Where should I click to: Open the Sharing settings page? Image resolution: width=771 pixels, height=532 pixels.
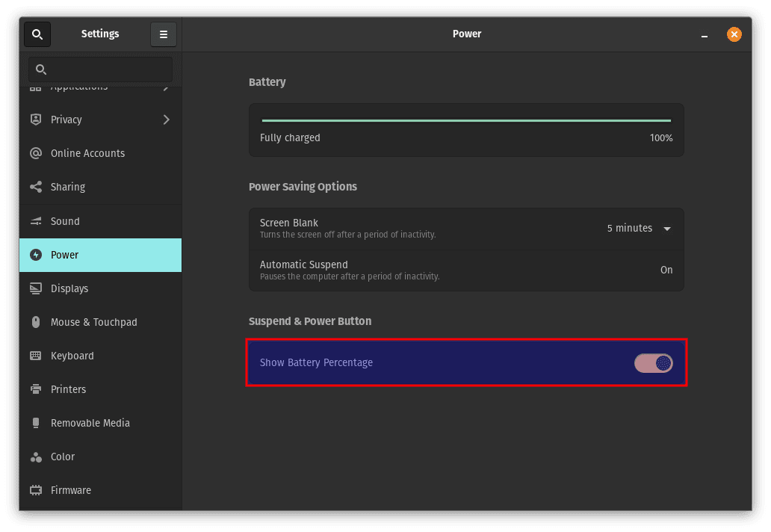100,187
